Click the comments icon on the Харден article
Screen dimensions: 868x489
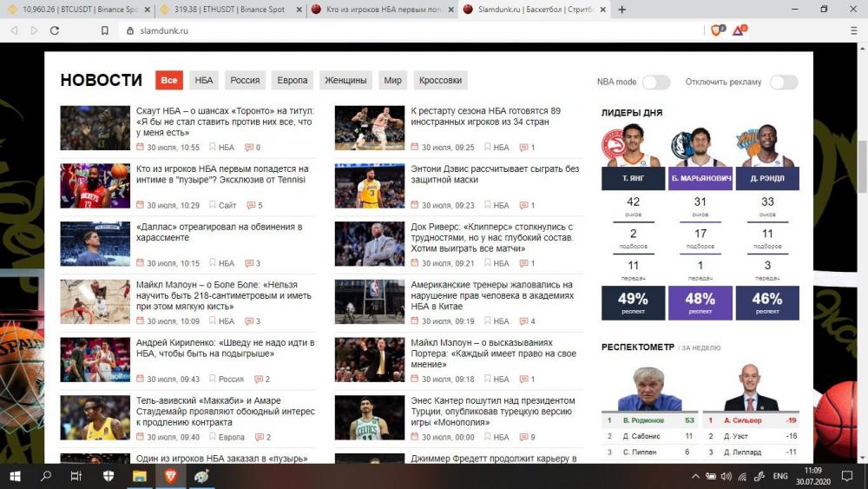[x=251, y=206]
